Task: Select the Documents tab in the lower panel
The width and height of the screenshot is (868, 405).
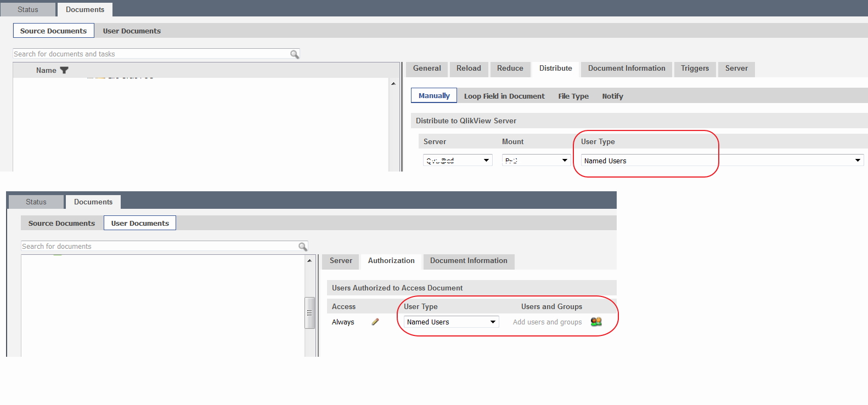Action: click(x=93, y=202)
